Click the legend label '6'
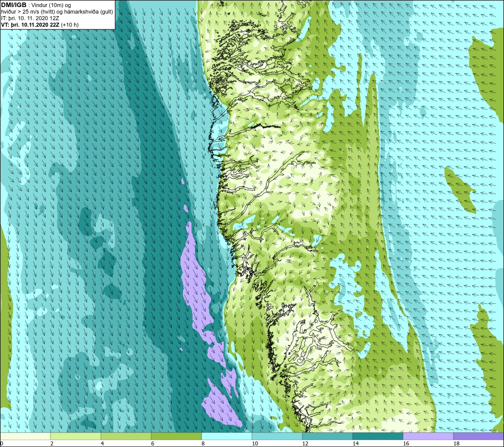 click(x=152, y=443)
